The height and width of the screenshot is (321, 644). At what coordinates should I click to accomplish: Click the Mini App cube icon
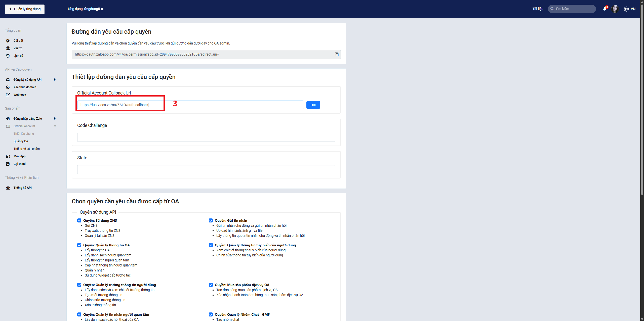[8, 156]
